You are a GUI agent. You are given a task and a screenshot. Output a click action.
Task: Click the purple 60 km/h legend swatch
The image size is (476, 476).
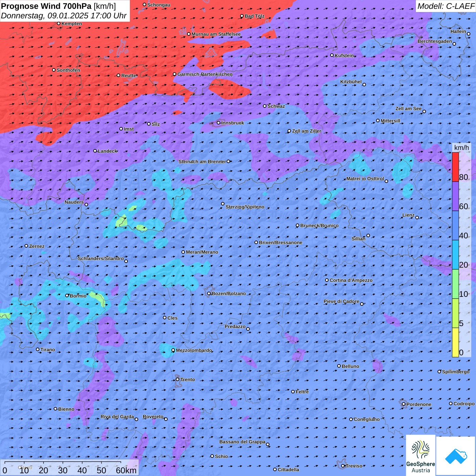[455, 196]
